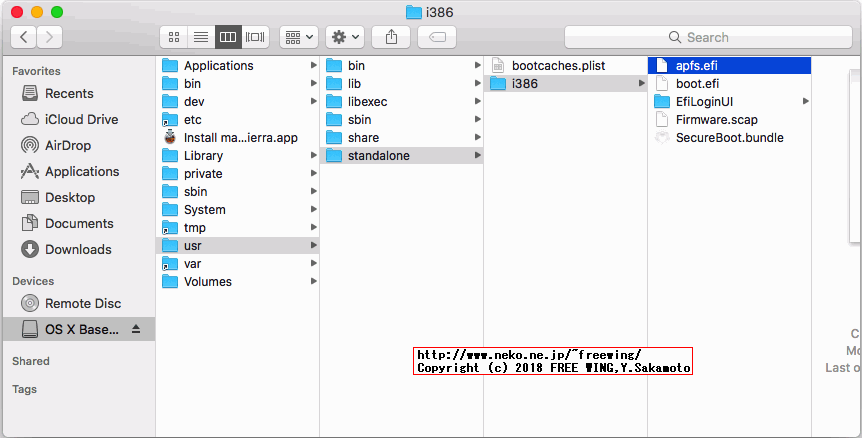862x438 pixels.
Task: Switch to column view
Action: click(228, 37)
